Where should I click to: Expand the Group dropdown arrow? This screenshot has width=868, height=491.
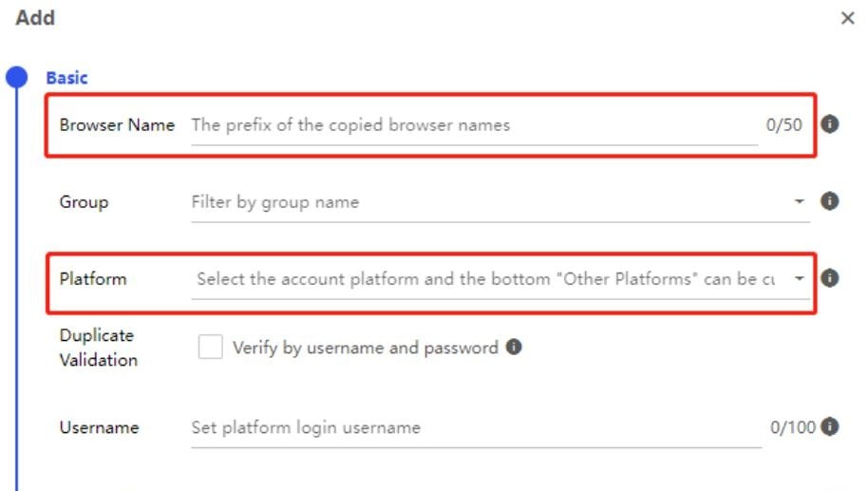[x=799, y=201]
